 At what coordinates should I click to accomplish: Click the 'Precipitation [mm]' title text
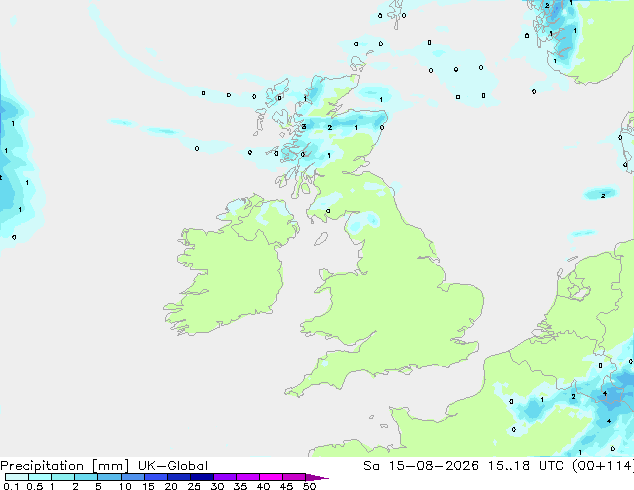tap(64, 466)
